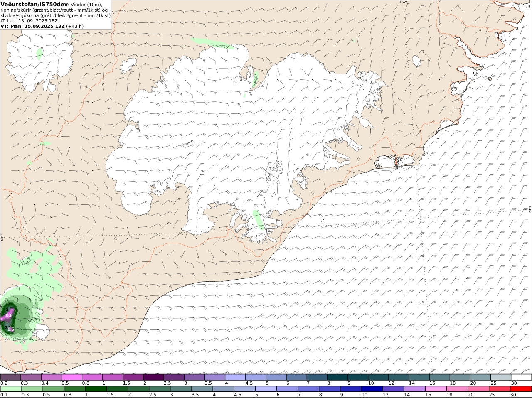Select the white 30 swatch in upper legend
Screen dimensions: 532x398
pos(521,377)
